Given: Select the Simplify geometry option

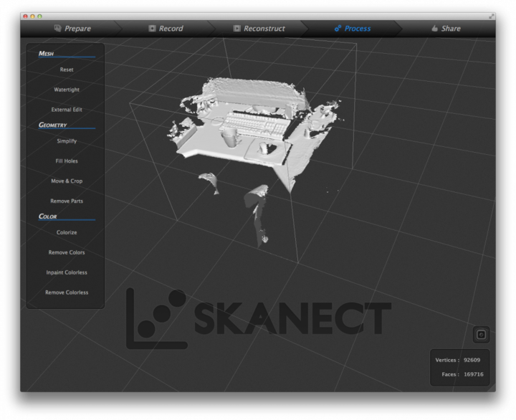Looking at the screenshot, I should point(67,141).
